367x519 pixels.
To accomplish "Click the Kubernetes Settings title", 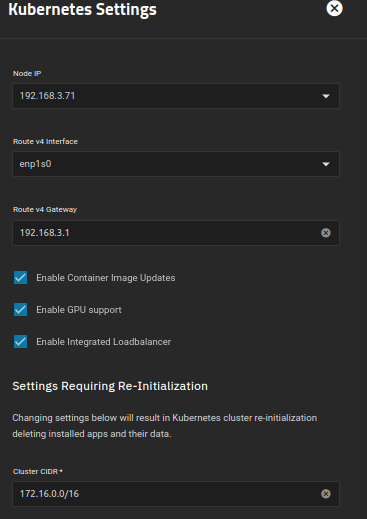I will click(82, 9).
